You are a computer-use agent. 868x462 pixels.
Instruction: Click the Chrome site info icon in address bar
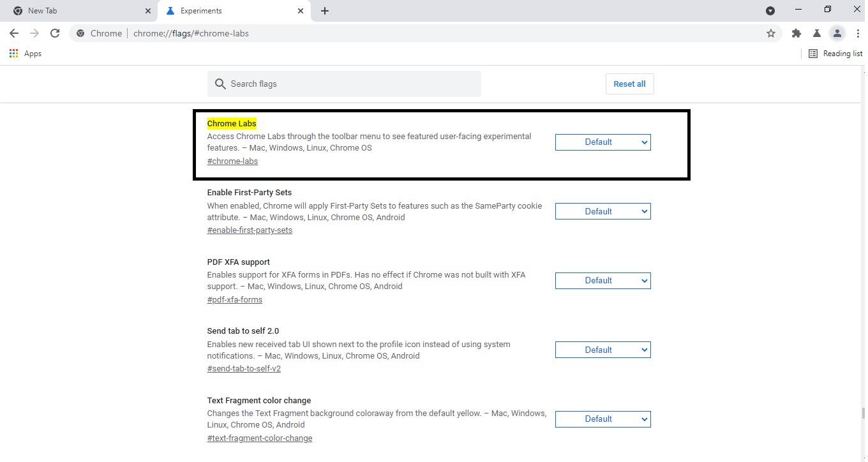pyautogui.click(x=80, y=33)
